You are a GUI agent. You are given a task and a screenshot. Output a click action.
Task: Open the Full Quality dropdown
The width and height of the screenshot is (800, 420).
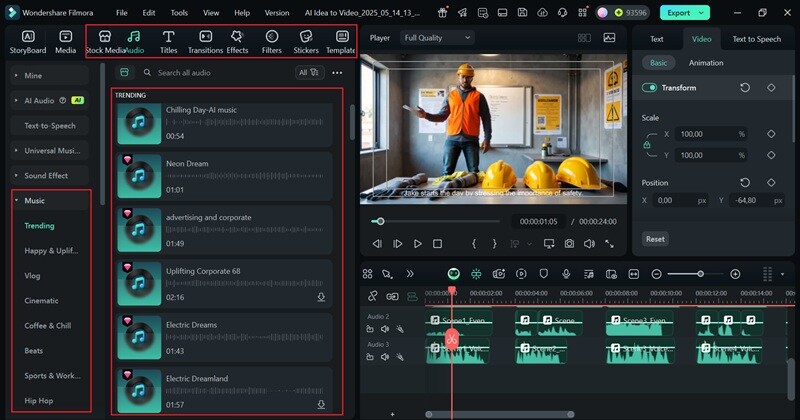click(437, 38)
